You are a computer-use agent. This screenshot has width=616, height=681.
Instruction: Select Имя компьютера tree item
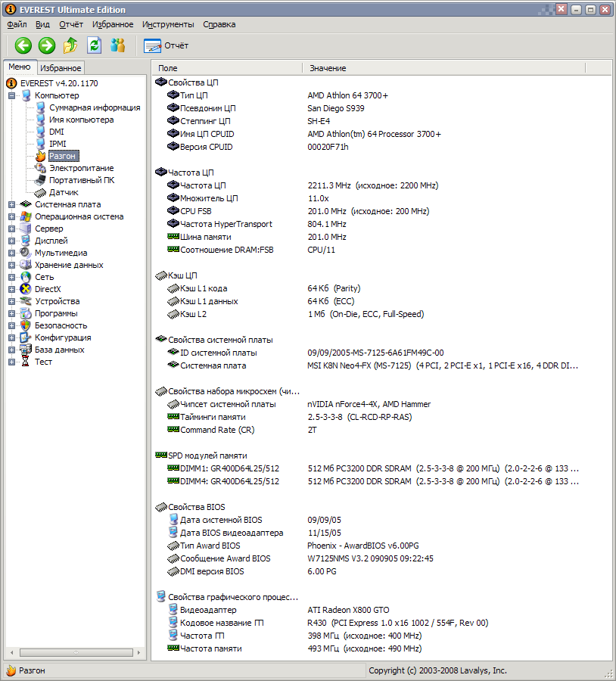tap(81, 120)
